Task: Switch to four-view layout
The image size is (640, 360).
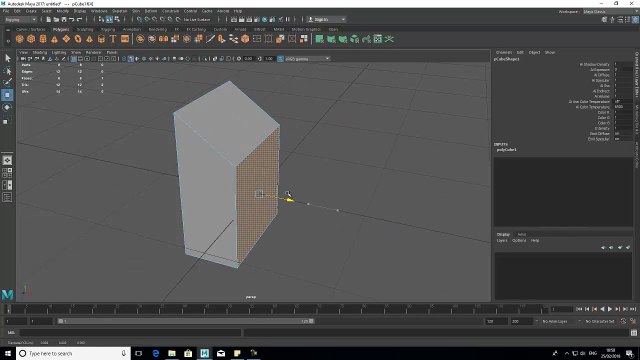Action: (x=7, y=173)
